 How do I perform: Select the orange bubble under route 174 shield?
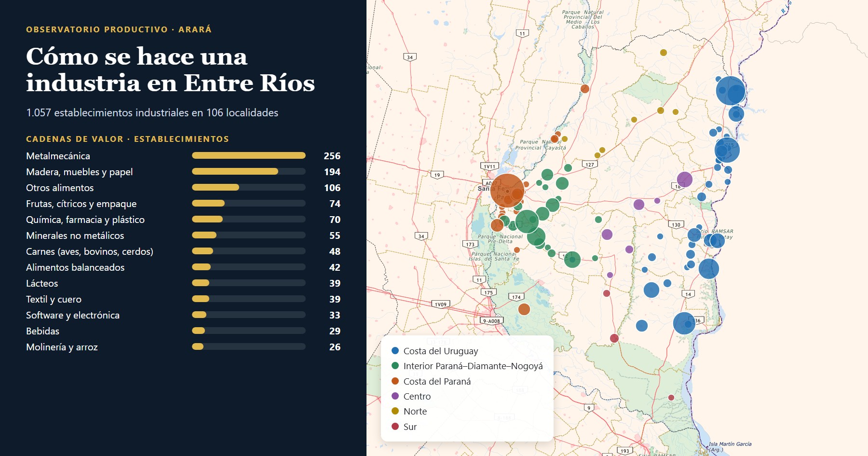(524, 309)
